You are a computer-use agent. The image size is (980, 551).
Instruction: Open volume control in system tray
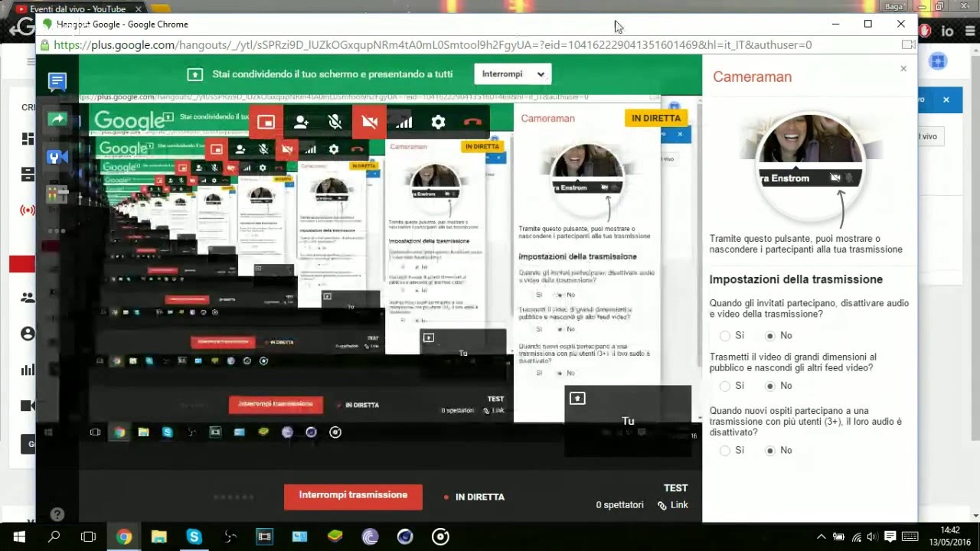pyautogui.click(x=873, y=537)
